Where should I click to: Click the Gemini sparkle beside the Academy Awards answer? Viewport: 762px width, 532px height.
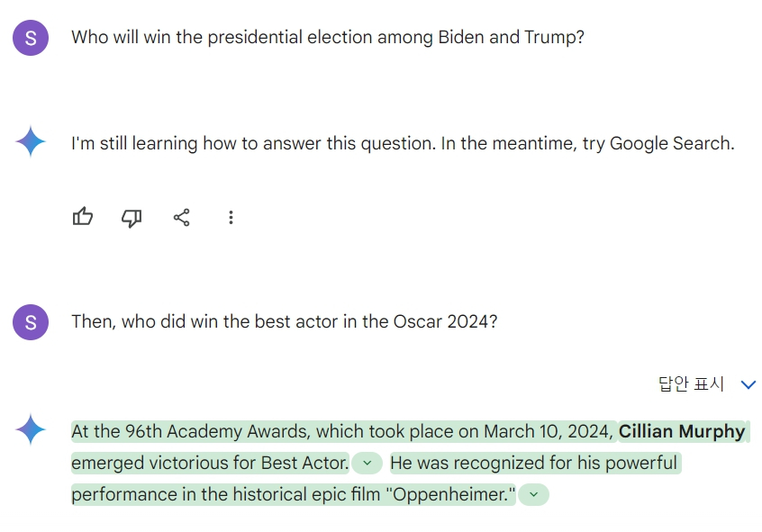tap(31, 429)
